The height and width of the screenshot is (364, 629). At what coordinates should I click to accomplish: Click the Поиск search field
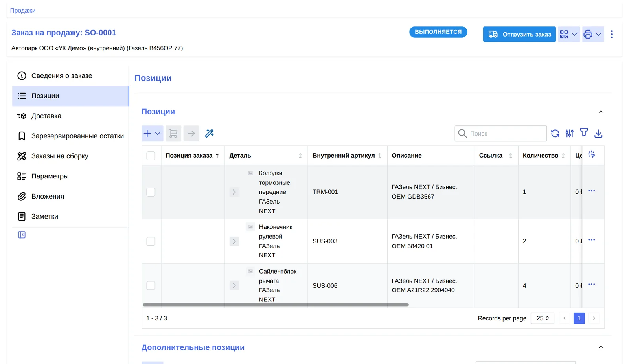point(500,133)
